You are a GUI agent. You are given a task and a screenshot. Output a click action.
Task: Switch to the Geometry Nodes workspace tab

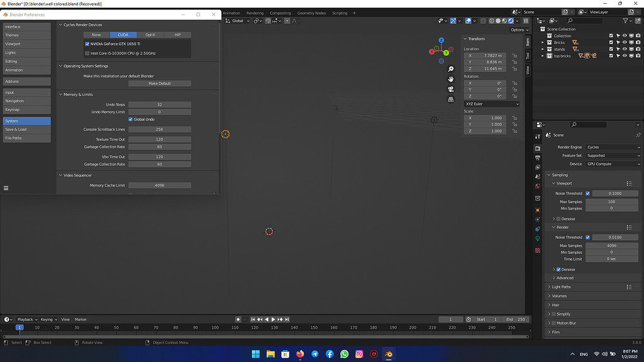tap(311, 13)
